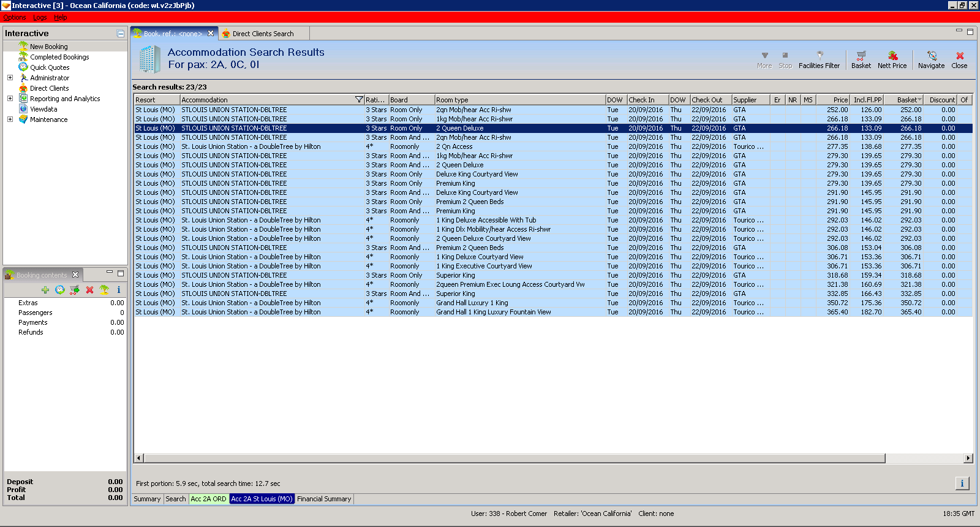980x527 pixels.
Task: Click the More results toolbar button
Action: (764, 60)
